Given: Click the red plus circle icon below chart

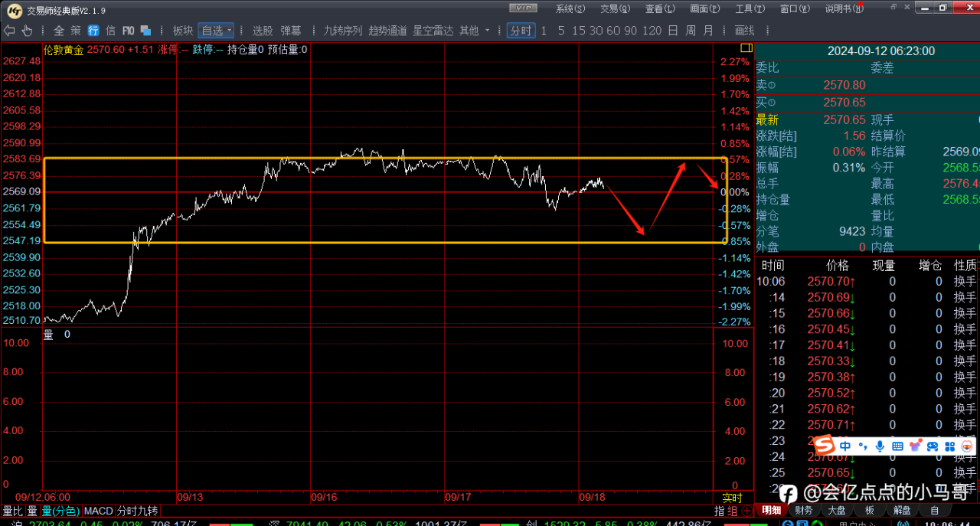Looking at the screenshot, I should pyautogui.click(x=746, y=511).
